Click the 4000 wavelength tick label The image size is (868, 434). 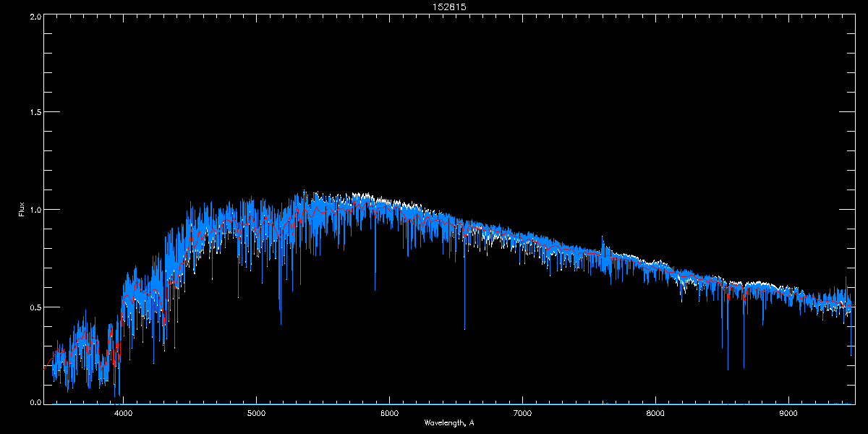click(x=123, y=414)
